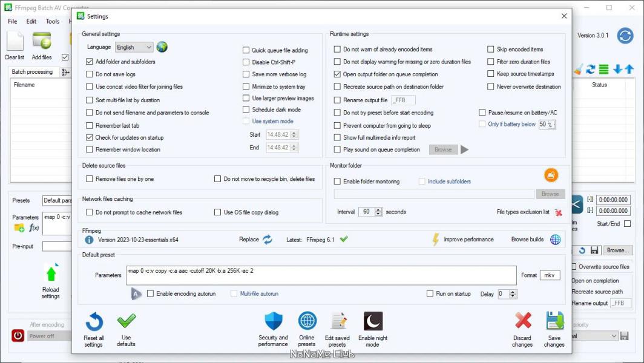
Task: Check Keep source timestamps
Action: [490, 74]
